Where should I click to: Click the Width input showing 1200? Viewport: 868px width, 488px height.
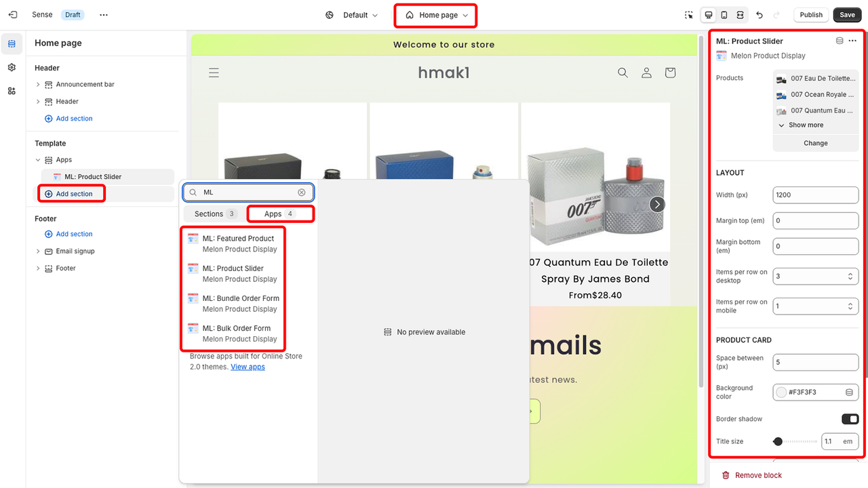[x=815, y=195]
